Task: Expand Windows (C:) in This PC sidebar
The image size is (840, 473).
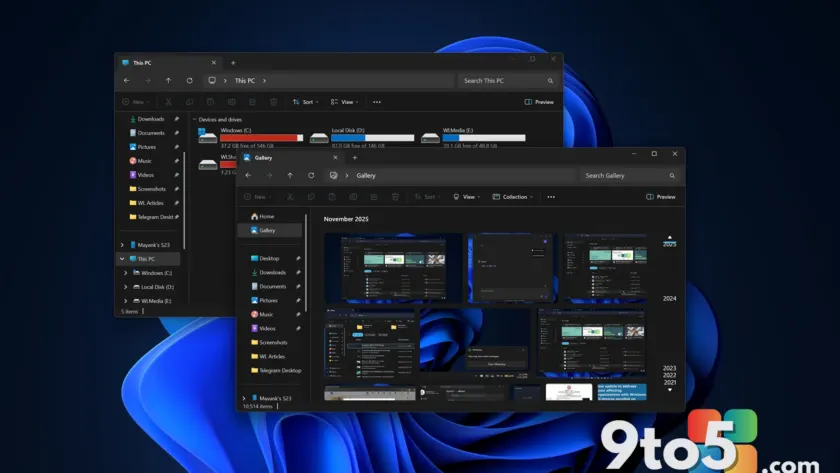Action: coord(126,273)
